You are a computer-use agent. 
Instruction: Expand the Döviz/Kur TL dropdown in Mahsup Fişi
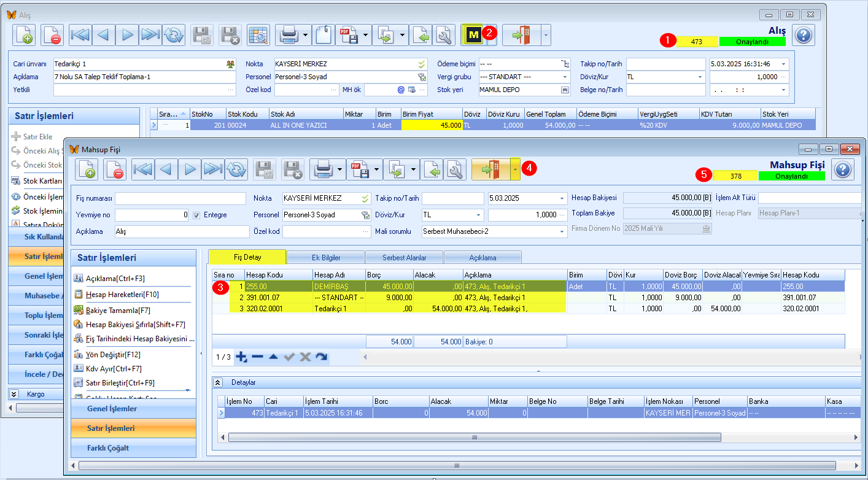(479, 215)
